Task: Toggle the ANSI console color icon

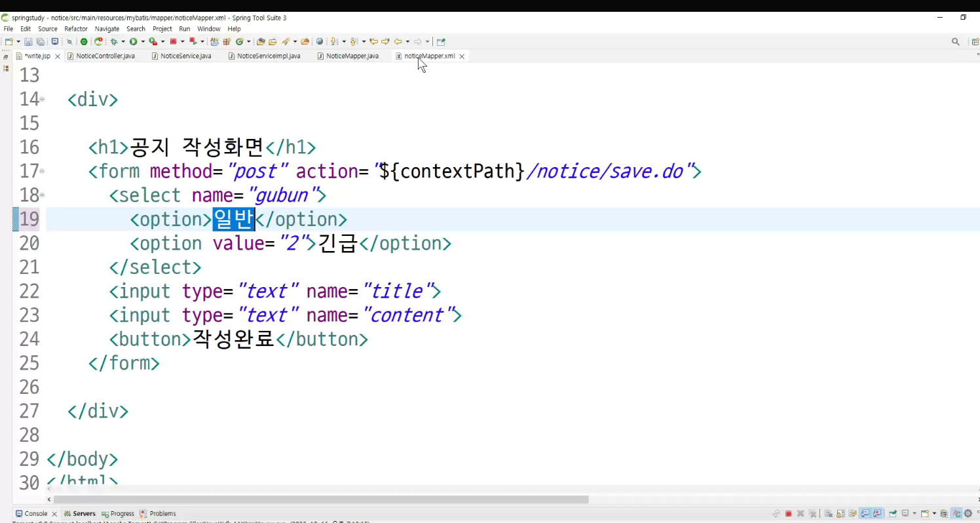Action: 956,514
